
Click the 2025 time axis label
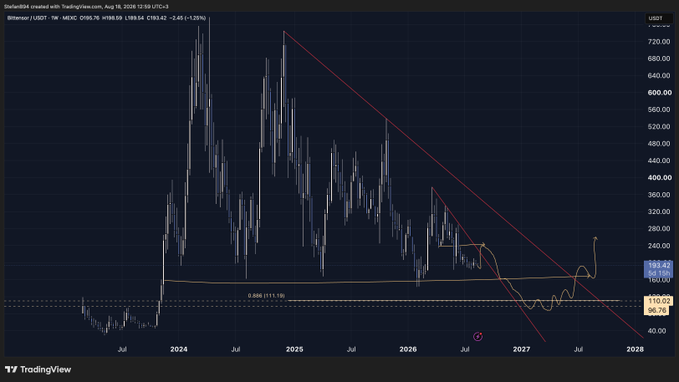point(294,349)
